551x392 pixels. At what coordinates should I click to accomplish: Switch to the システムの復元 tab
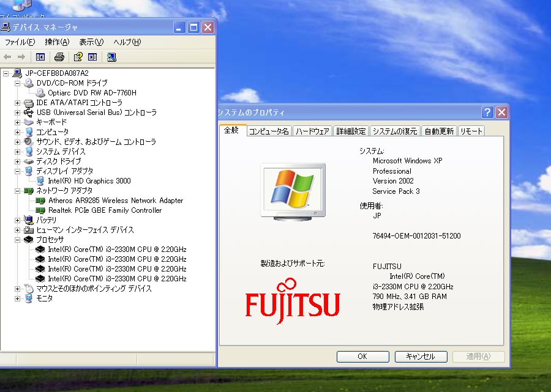point(395,131)
